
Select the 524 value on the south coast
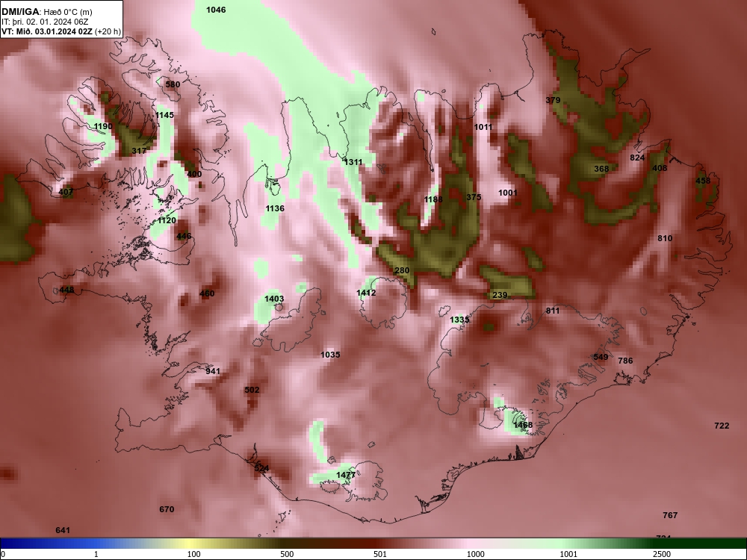pos(261,469)
